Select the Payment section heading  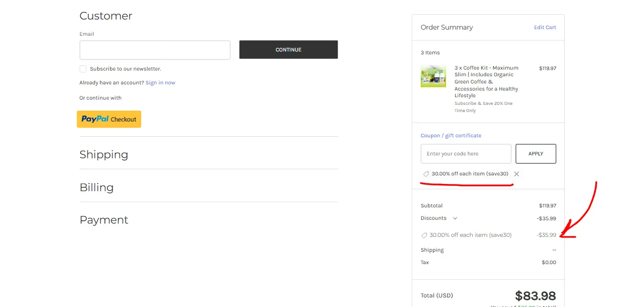(104, 220)
